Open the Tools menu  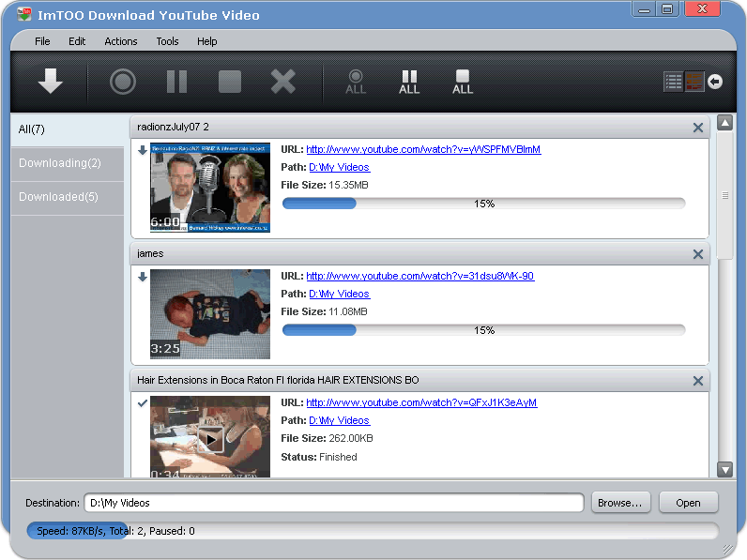pyautogui.click(x=167, y=41)
